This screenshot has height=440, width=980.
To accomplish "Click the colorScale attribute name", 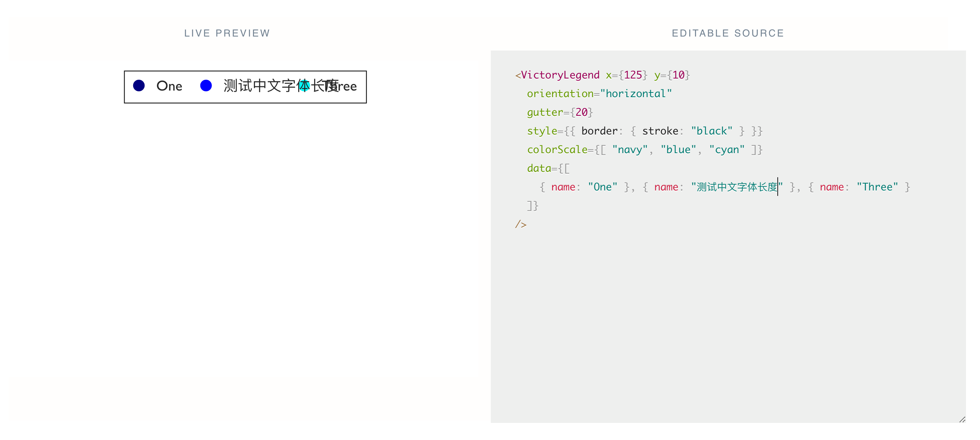I will [556, 149].
